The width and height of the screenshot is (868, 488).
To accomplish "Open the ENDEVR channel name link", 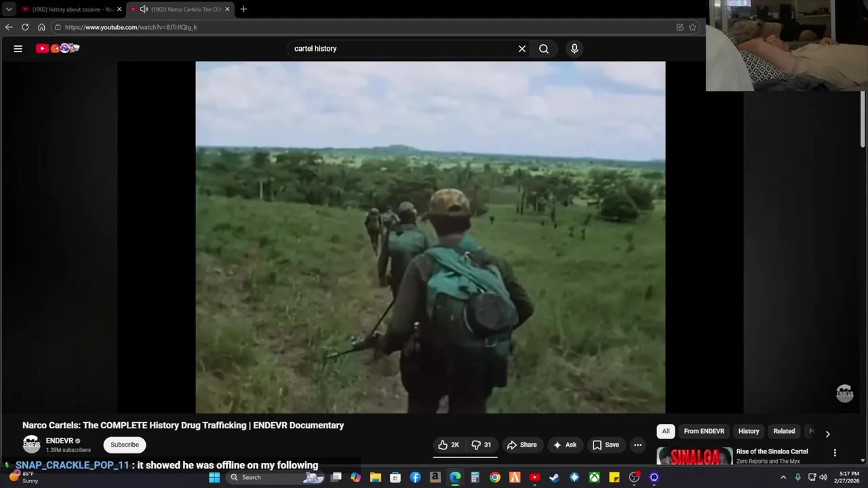I will (59, 441).
